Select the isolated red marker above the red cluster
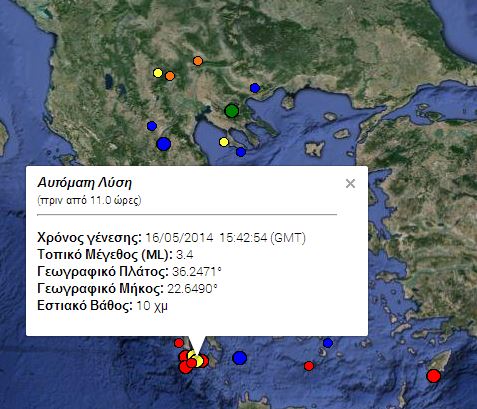 pos(179,343)
